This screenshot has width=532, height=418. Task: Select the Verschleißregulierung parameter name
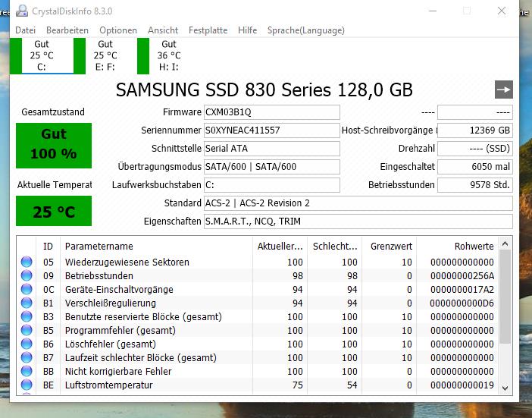pyautogui.click(x=111, y=303)
